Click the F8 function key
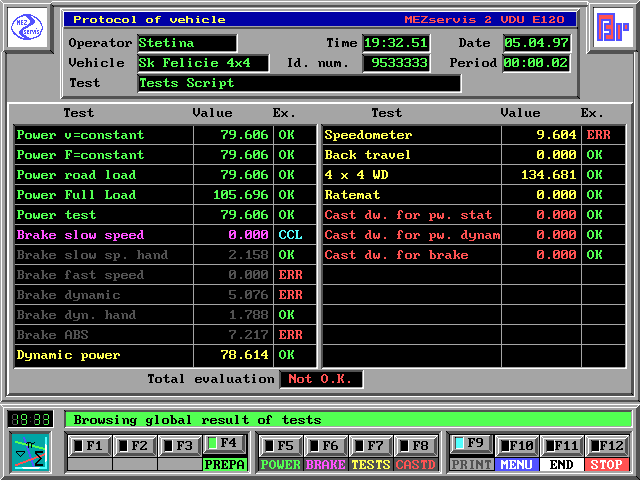This screenshot has width=640, height=480. (416, 446)
